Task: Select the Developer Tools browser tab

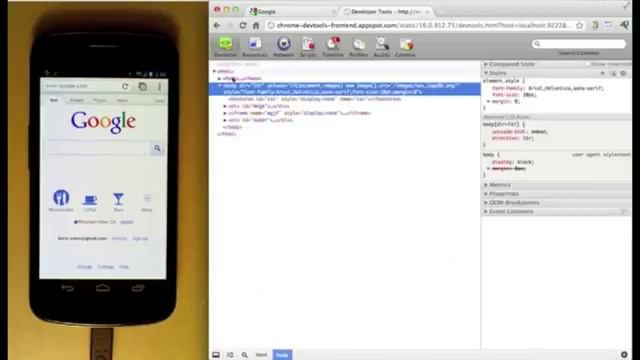Action: [x=386, y=11]
